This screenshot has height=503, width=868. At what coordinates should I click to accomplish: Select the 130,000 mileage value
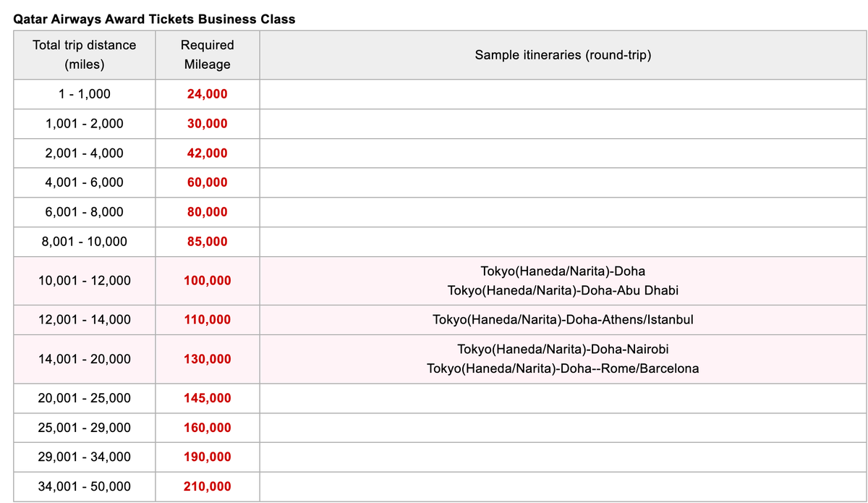pos(208,359)
